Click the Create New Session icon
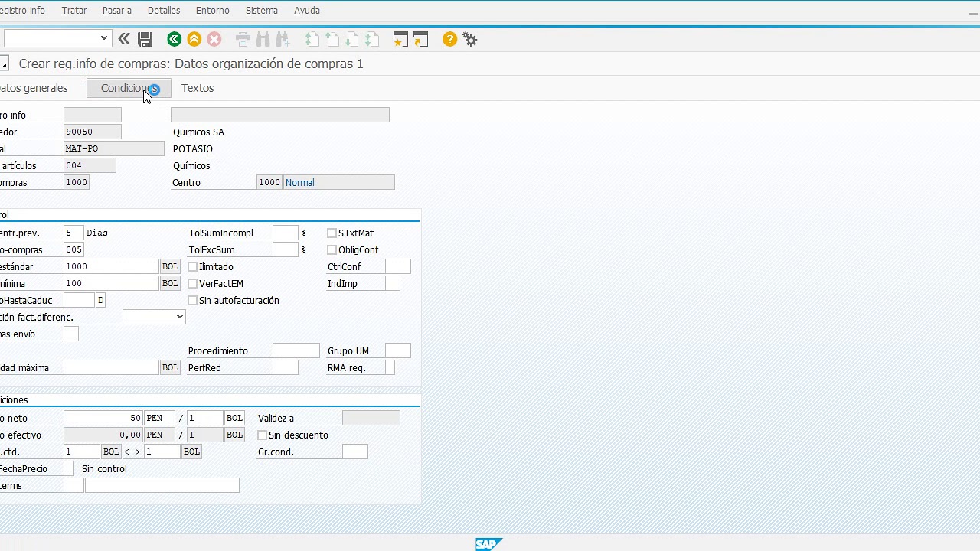980x551 pixels. click(400, 39)
